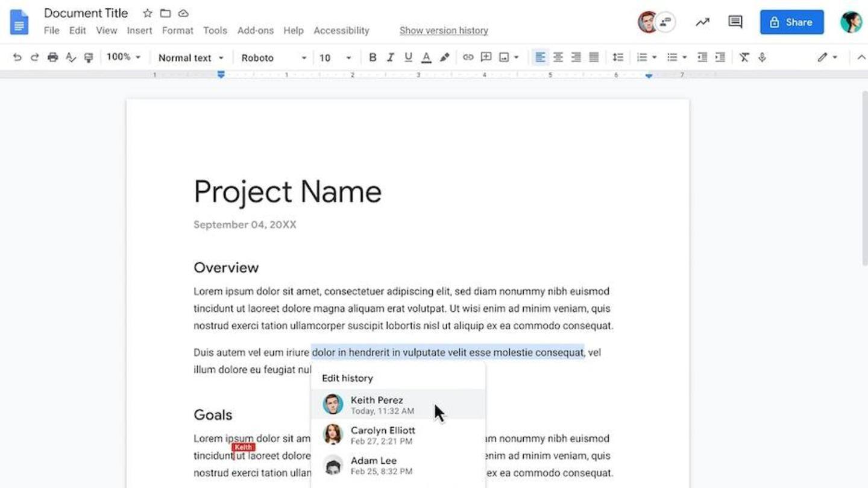Click the right indent ruler marker
The width and height of the screenshot is (868, 488).
coord(649,75)
